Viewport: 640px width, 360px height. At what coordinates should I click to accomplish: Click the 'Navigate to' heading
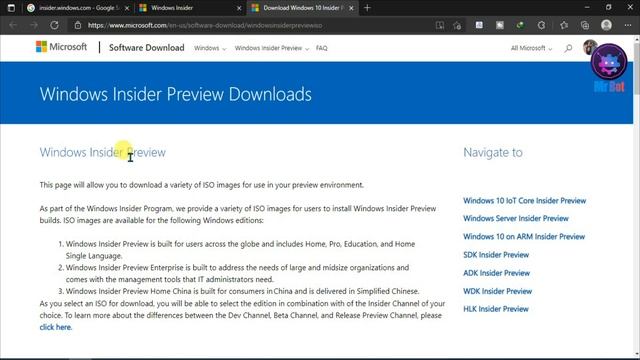[x=493, y=152]
